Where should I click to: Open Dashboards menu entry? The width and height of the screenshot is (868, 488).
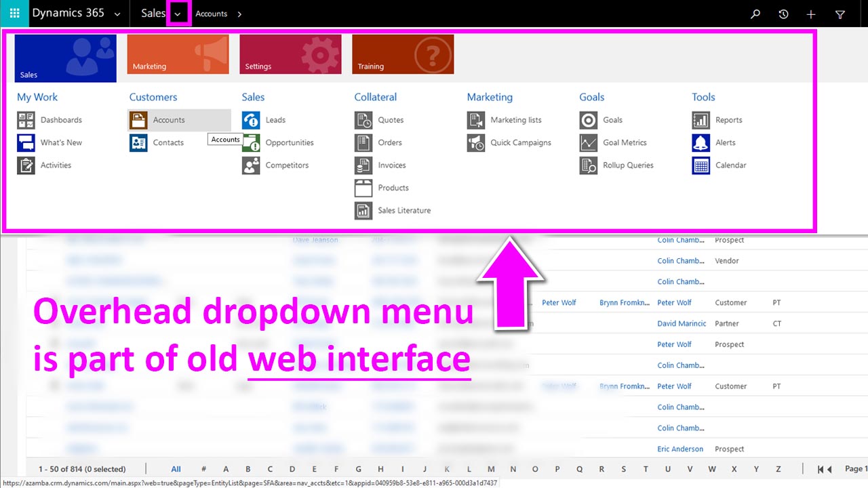click(61, 120)
